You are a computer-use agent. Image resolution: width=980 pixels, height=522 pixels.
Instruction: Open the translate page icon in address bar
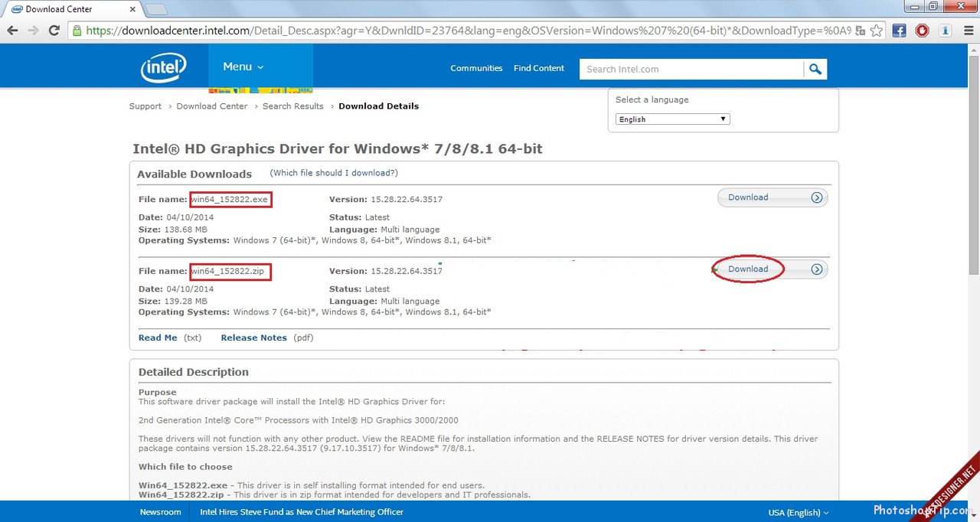(861, 31)
